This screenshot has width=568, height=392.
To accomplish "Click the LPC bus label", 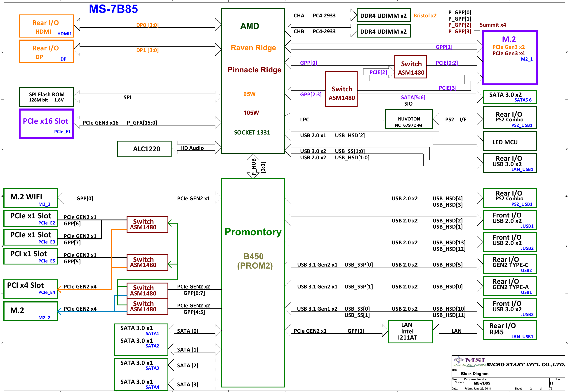I will pos(304,120).
